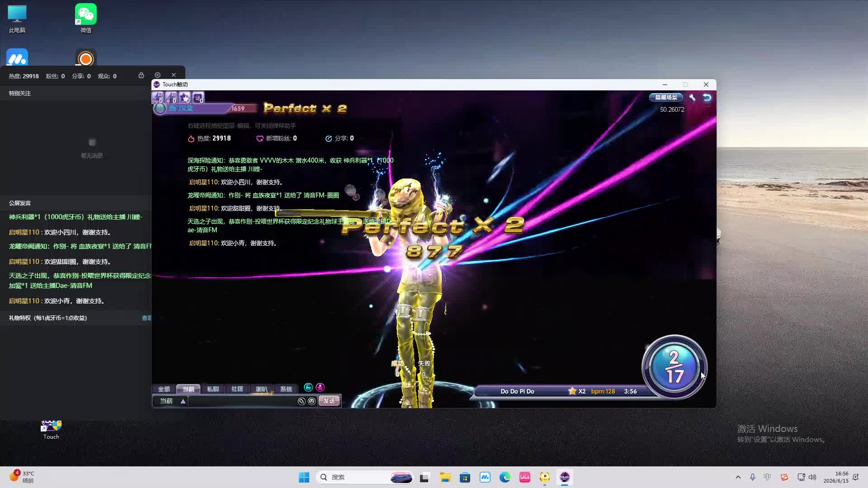The image size is (868, 488).
Task: Click the microphone icon in system tray
Action: (x=753, y=477)
